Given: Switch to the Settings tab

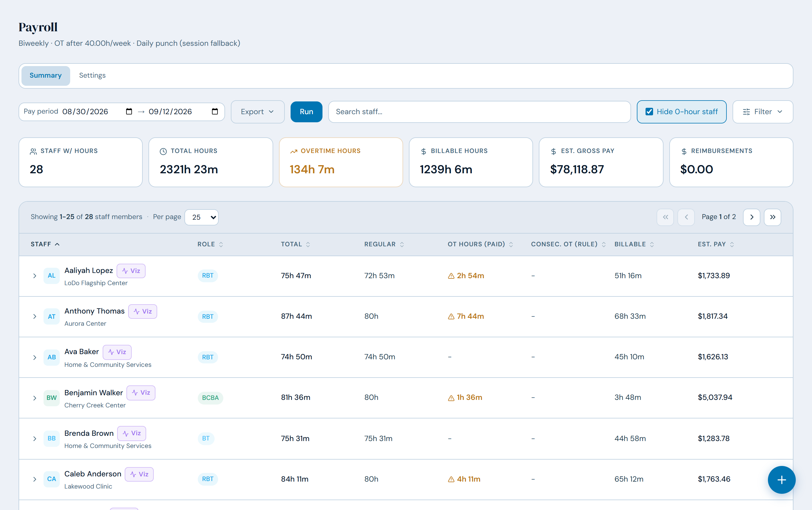Looking at the screenshot, I should [x=92, y=75].
